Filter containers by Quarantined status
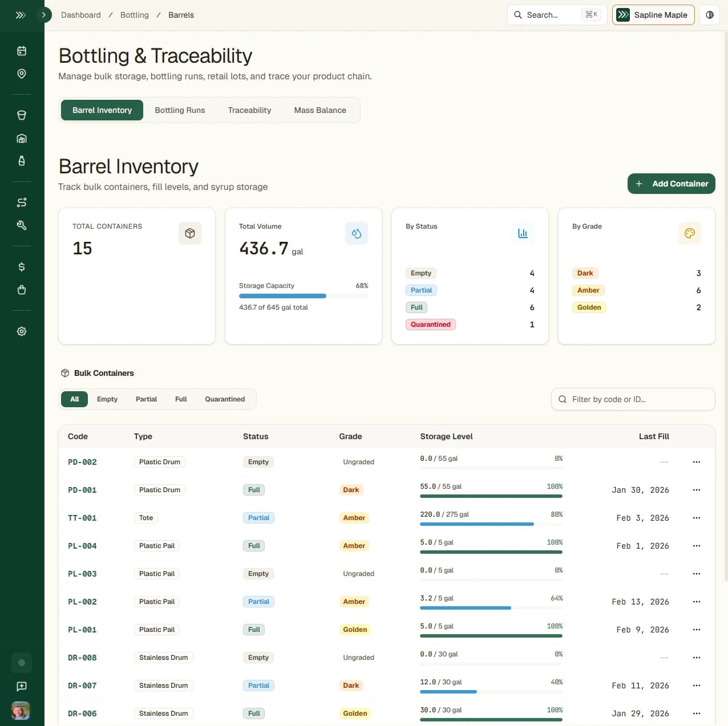 [x=225, y=399]
